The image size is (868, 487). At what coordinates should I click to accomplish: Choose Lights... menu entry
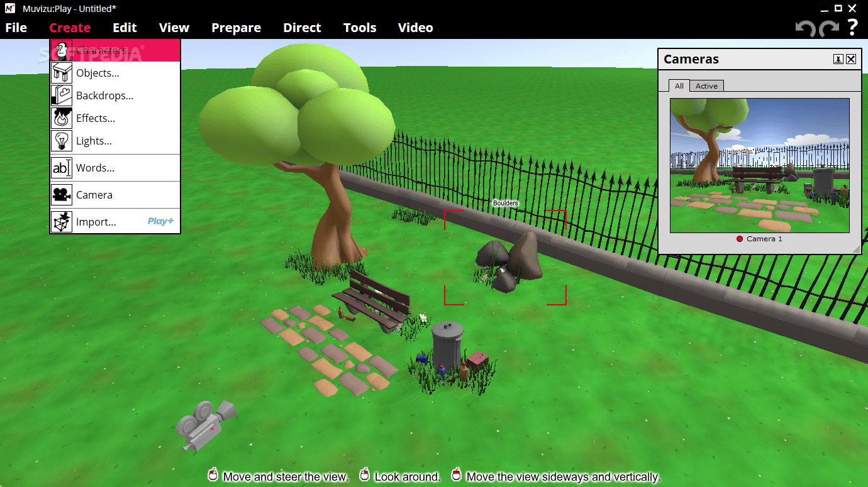(115, 141)
